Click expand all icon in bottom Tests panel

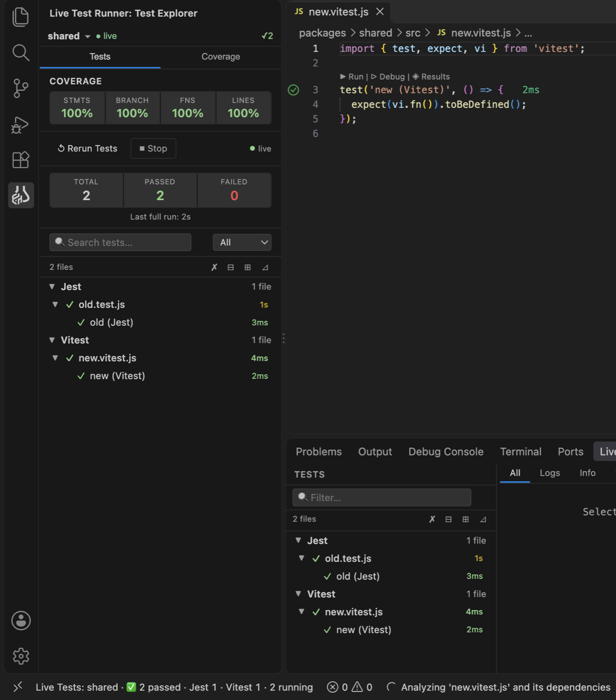(x=465, y=519)
